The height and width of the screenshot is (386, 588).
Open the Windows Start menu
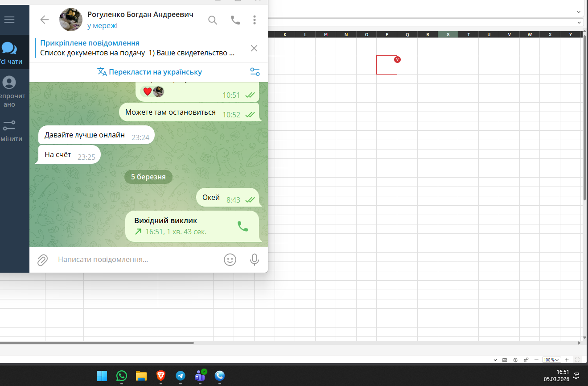(102, 376)
